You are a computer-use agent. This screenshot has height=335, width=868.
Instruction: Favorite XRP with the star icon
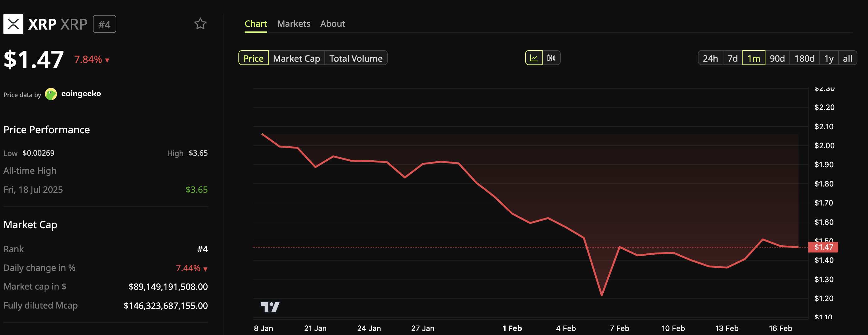pyautogui.click(x=200, y=24)
